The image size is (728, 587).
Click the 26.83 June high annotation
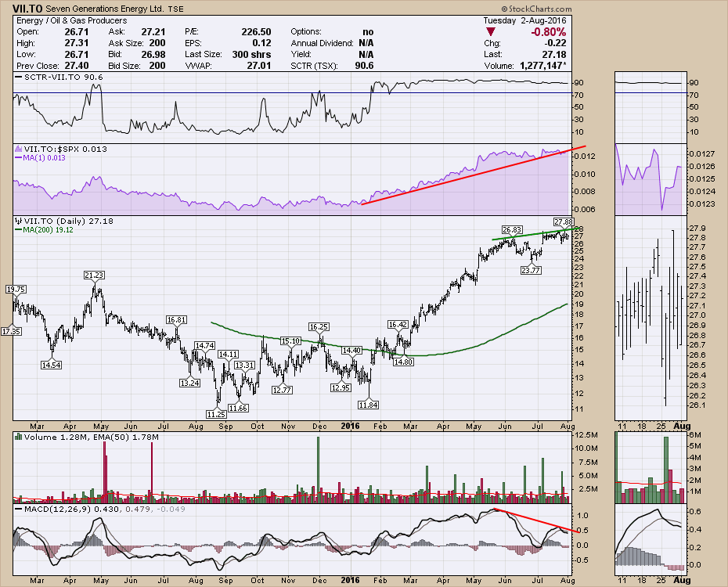(x=512, y=229)
